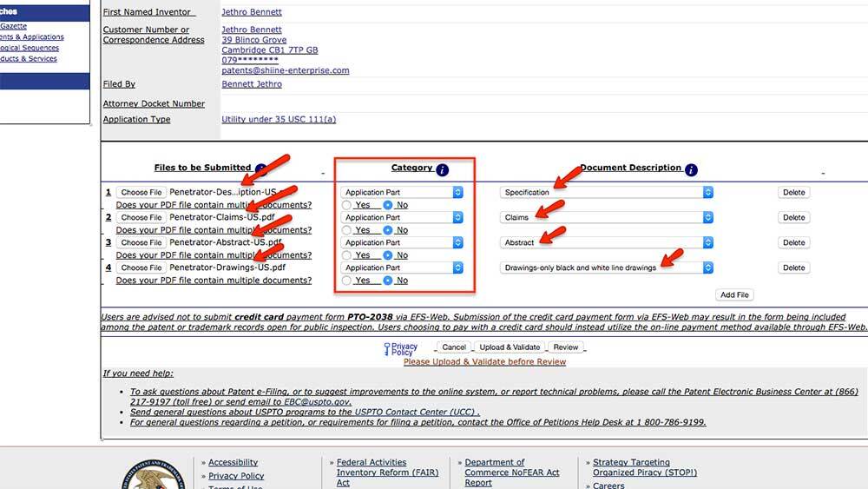Viewport: 868px width, 489px height.
Task: Select No radio button for row 2
Action: pos(388,230)
